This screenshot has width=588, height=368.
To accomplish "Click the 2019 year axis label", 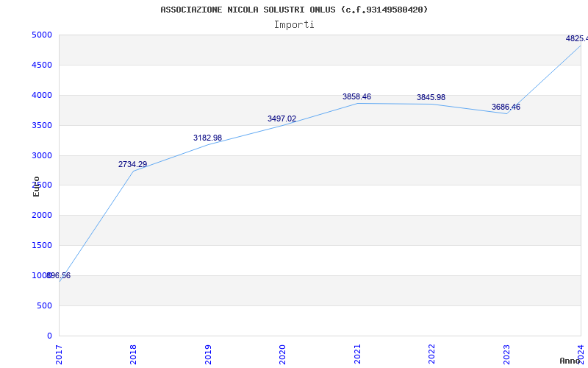I will click(208, 353).
